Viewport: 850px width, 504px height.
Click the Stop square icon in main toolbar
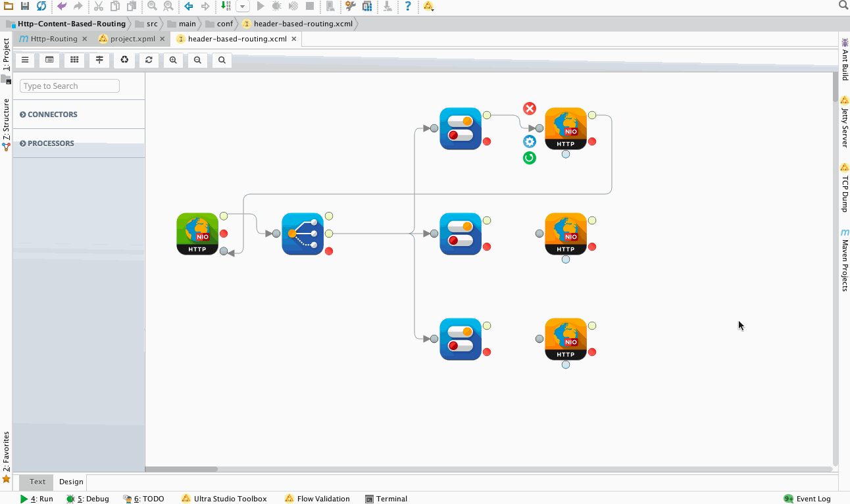[310, 6]
